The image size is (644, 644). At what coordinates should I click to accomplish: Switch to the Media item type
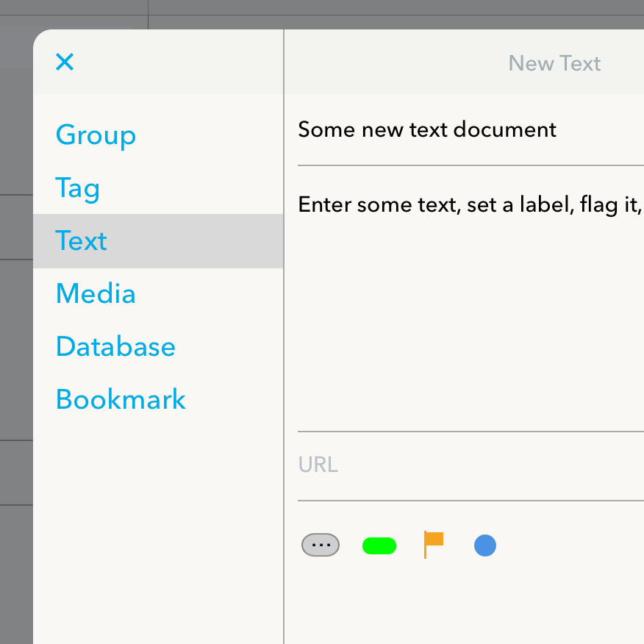pyautogui.click(x=158, y=293)
